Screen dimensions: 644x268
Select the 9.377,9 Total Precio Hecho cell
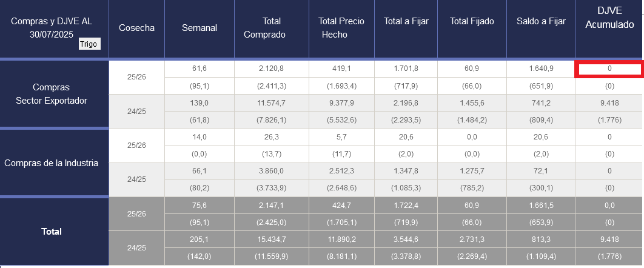(341, 103)
